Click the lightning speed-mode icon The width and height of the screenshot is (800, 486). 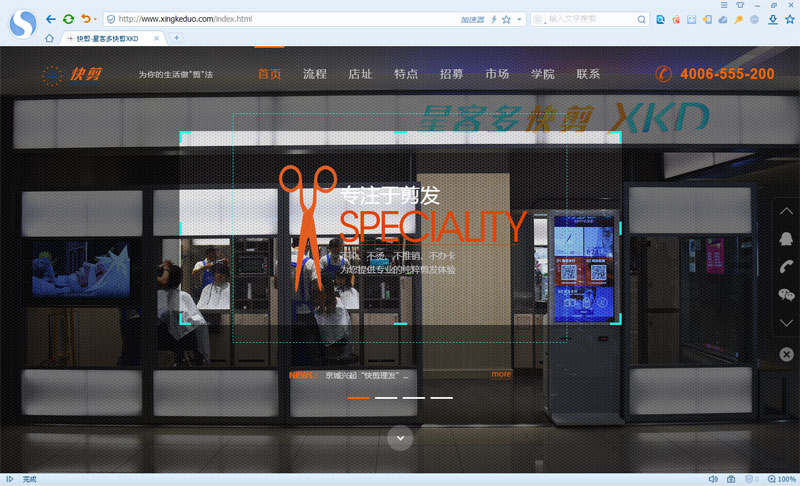[494, 19]
